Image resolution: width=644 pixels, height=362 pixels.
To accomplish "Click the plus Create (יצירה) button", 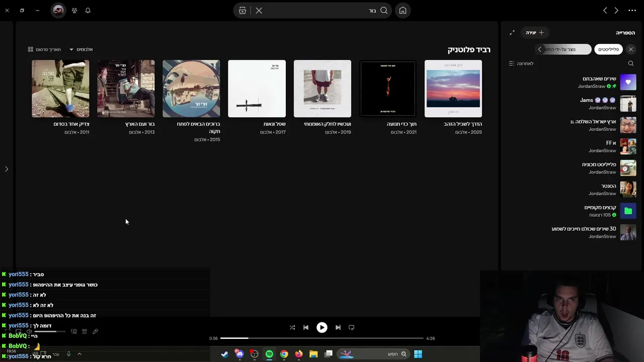I will (535, 33).
